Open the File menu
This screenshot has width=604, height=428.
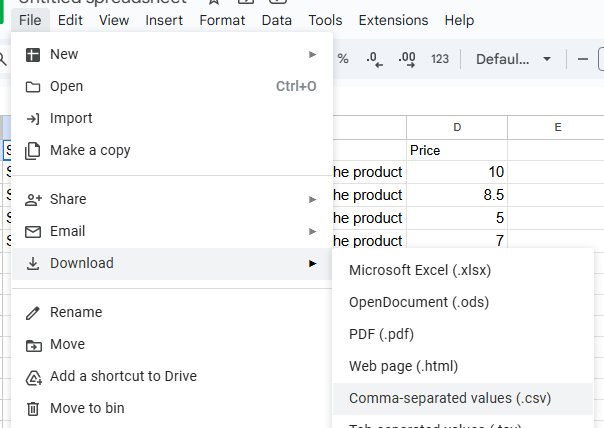coord(30,20)
